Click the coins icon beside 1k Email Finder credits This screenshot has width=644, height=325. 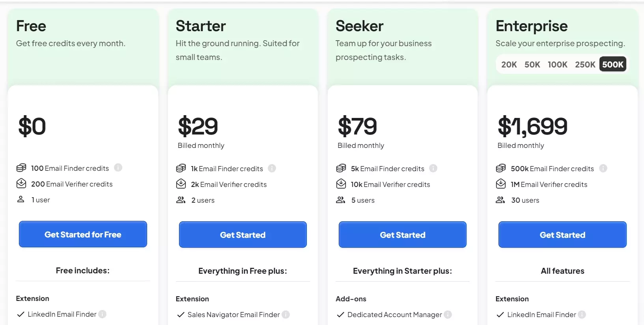pos(181,168)
